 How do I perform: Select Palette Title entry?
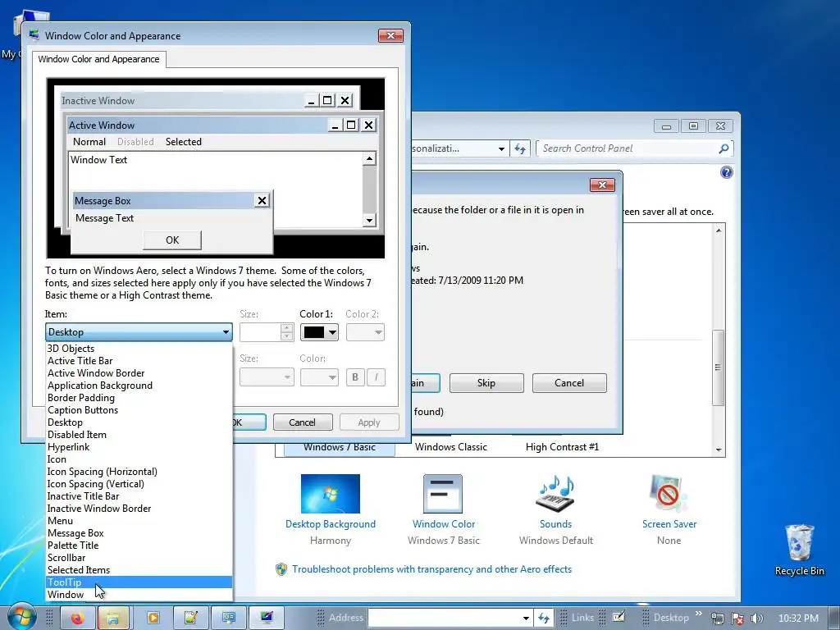click(139, 546)
